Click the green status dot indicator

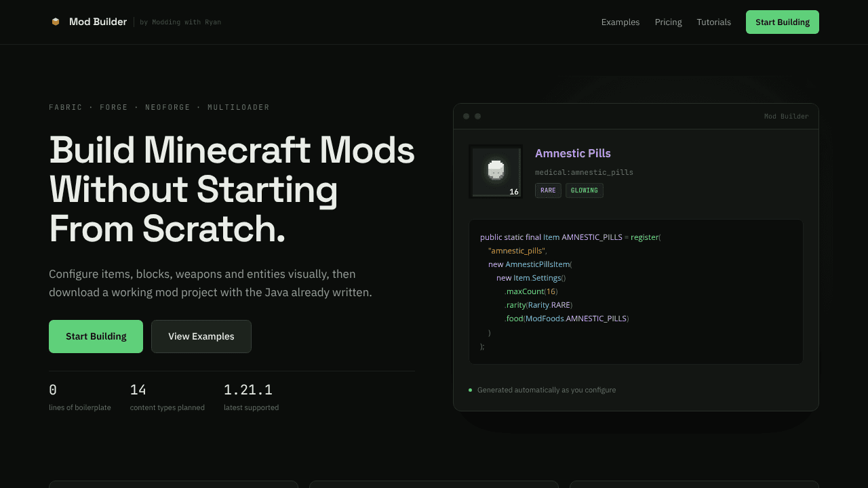click(x=470, y=390)
